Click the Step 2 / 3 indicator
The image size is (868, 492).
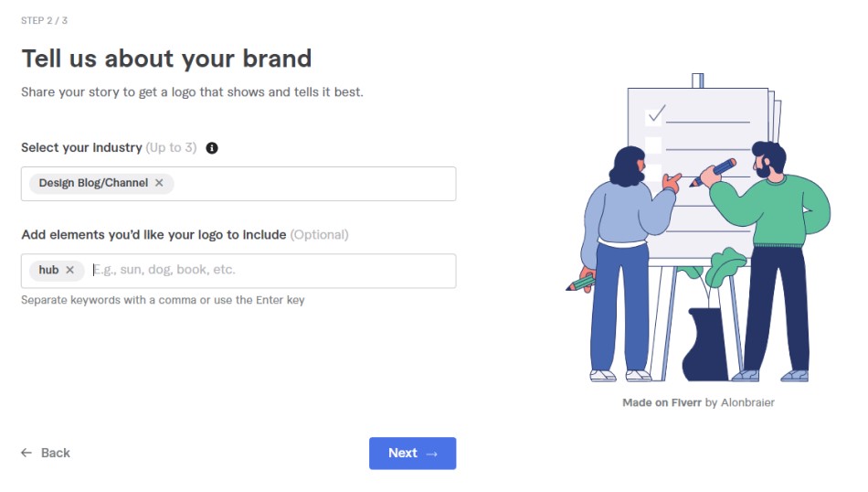pos(44,20)
